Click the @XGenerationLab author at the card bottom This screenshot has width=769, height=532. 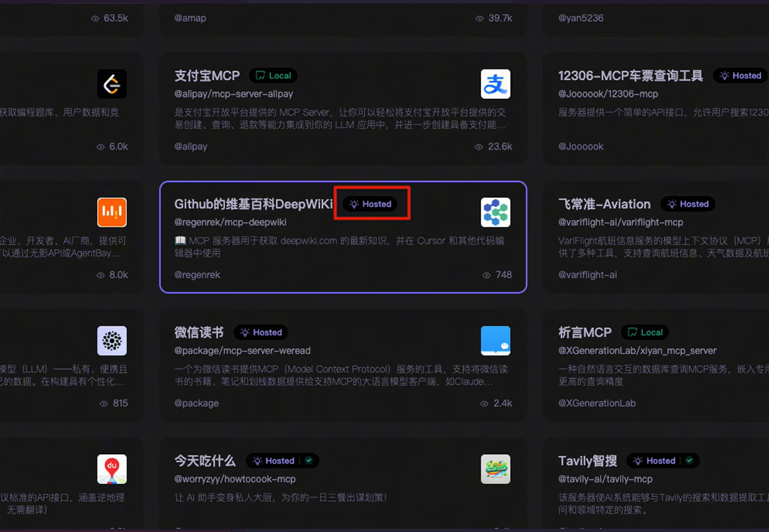597,403
